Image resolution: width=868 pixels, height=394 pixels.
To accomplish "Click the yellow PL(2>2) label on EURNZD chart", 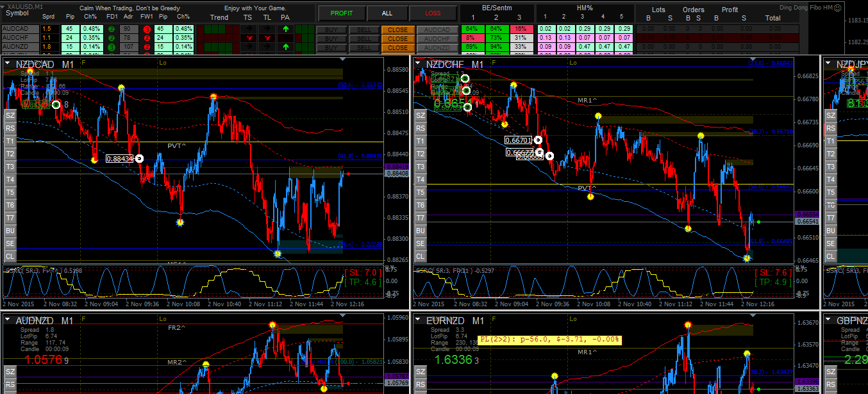I will [549, 340].
